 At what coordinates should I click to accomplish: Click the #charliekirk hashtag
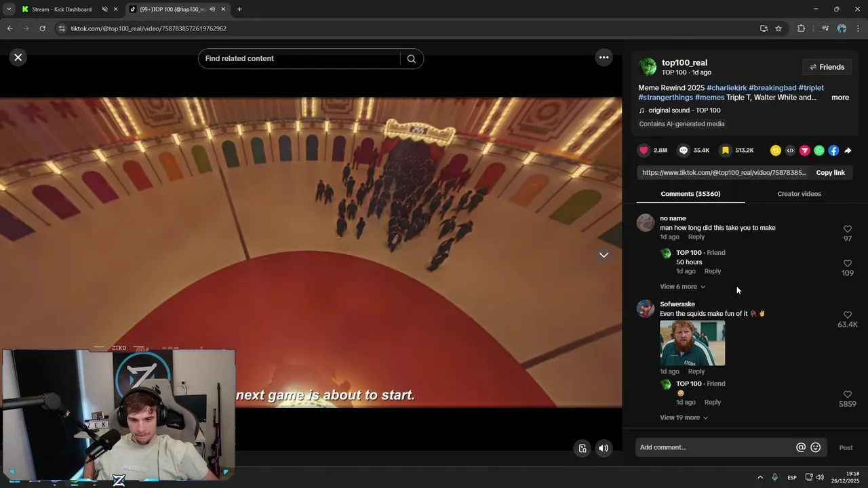726,88
